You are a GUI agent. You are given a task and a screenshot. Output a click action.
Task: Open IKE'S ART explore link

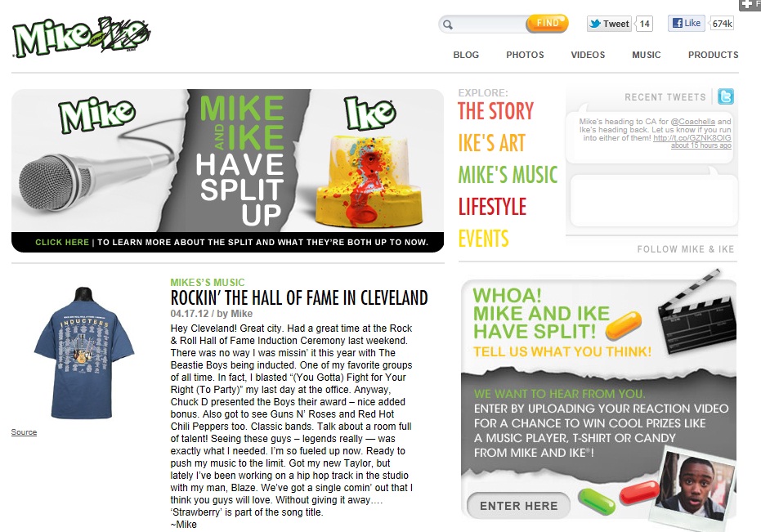point(491,143)
